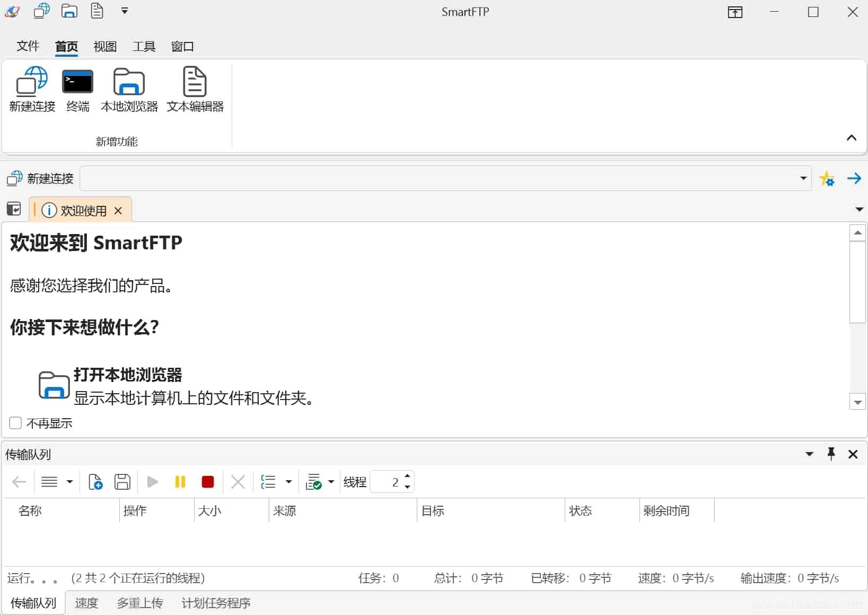Click the remove item X icon in the queue toolbar
The width and height of the screenshot is (868, 615).
(238, 482)
